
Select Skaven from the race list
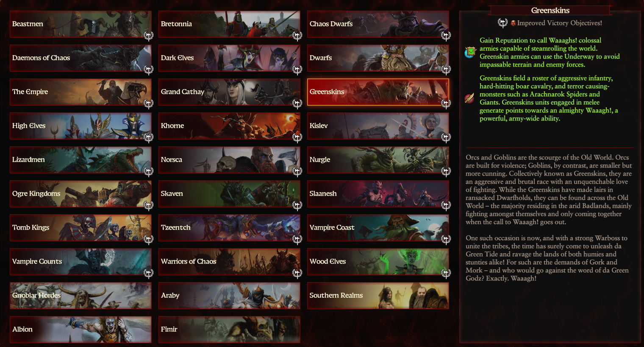click(x=229, y=194)
